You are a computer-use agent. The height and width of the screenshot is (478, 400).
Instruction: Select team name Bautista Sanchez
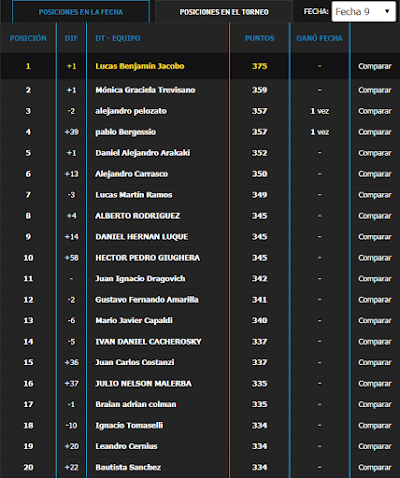(x=128, y=467)
